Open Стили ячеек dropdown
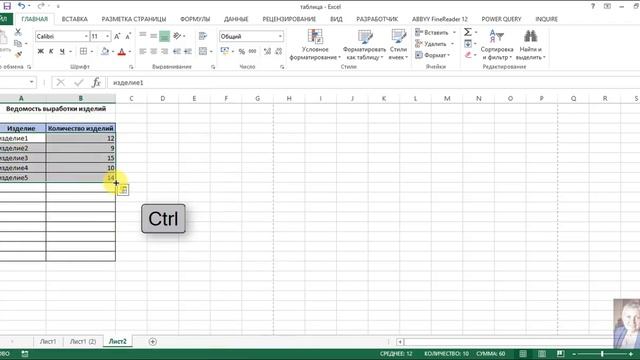 pos(398,44)
